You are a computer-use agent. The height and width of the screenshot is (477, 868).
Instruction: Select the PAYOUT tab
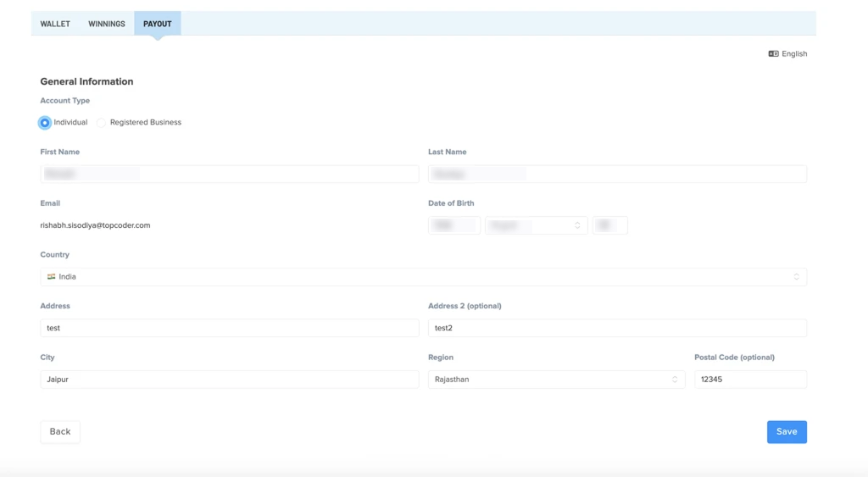pos(157,24)
